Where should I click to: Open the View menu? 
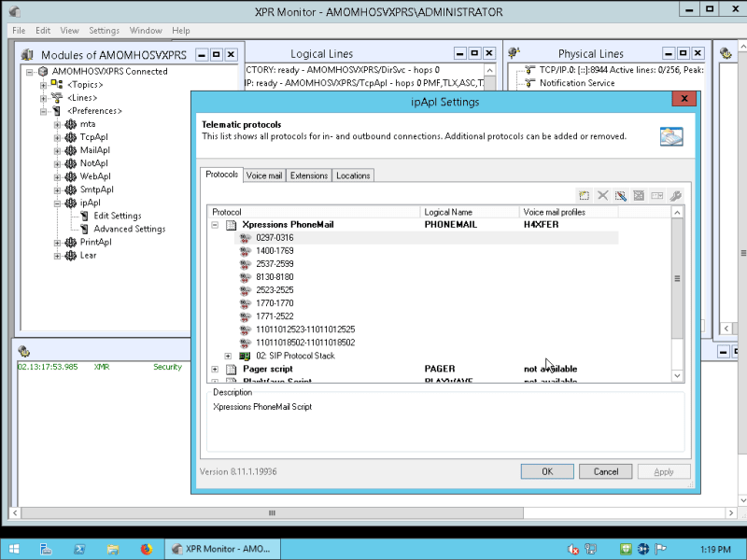(69, 31)
